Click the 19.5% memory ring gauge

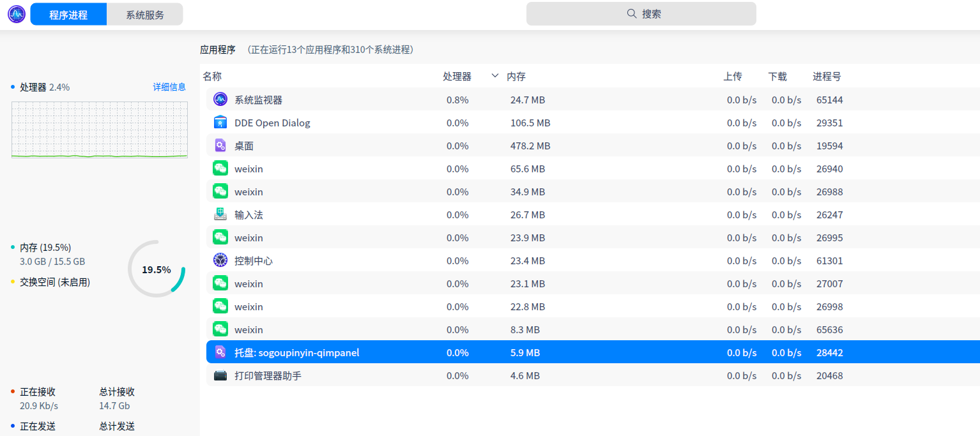[157, 269]
